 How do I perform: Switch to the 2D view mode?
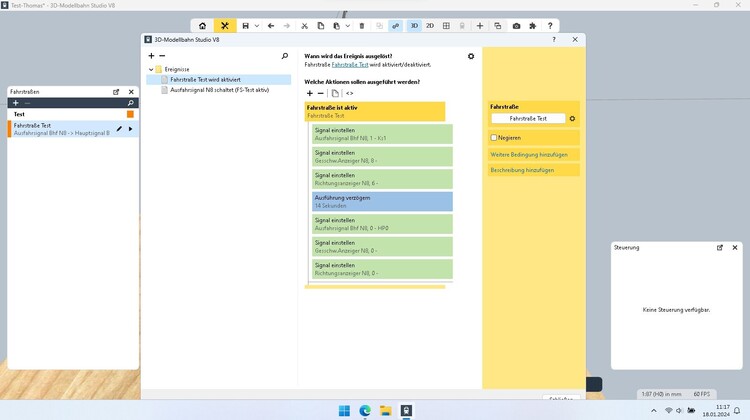(430, 26)
